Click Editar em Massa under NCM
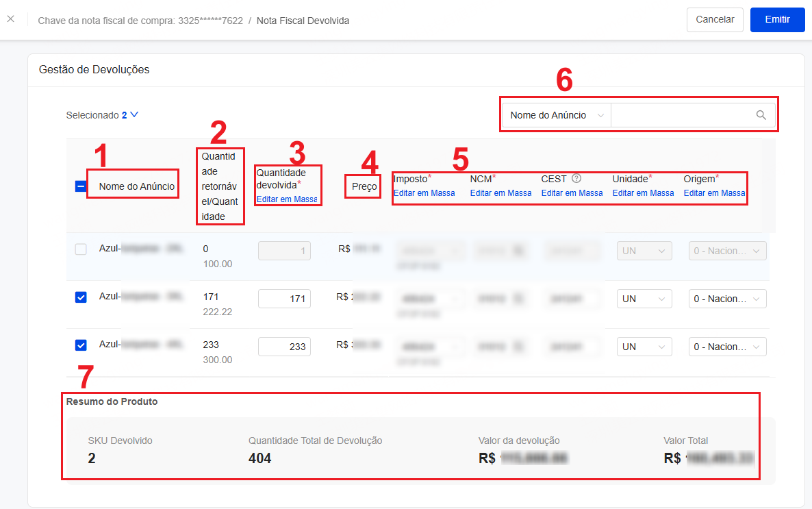Screen dimensions: 812x509 500,193
